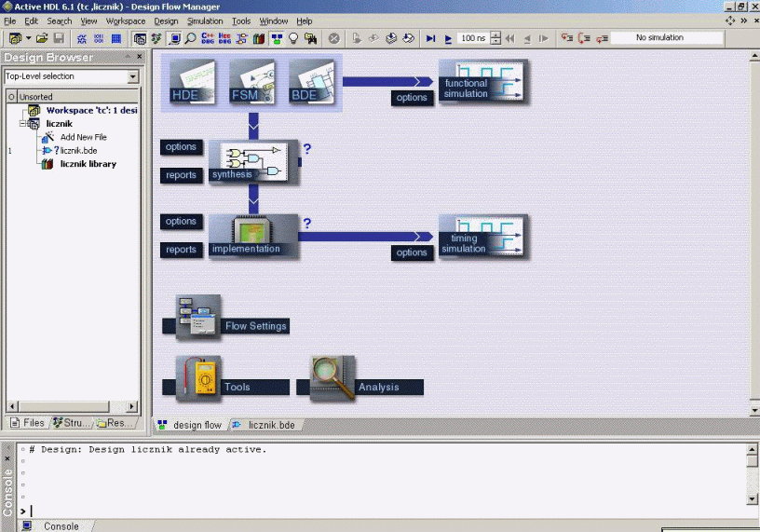
Task: Click the Design Browser horizontal scrollbar right arrow
Action: (132, 406)
